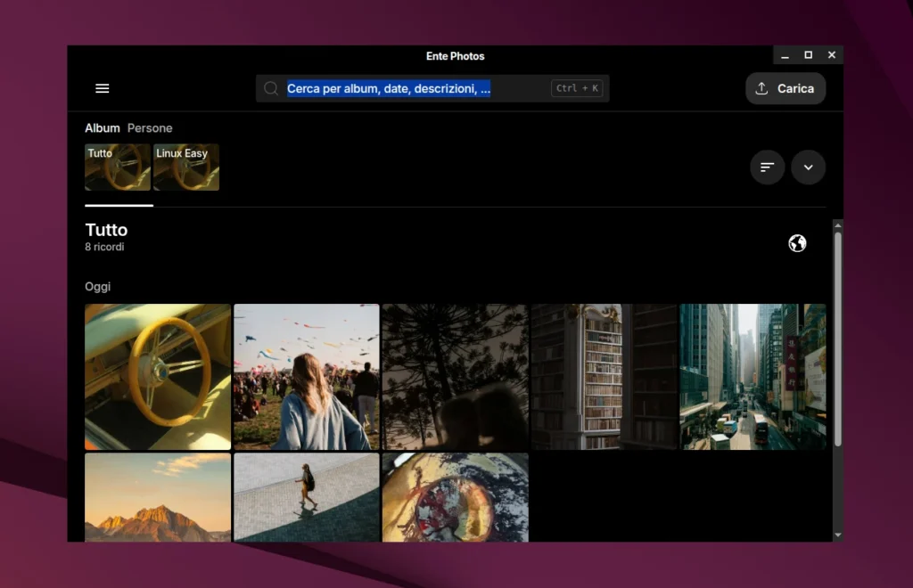Select the Album tab
The height and width of the screenshot is (588, 913).
click(103, 128)
